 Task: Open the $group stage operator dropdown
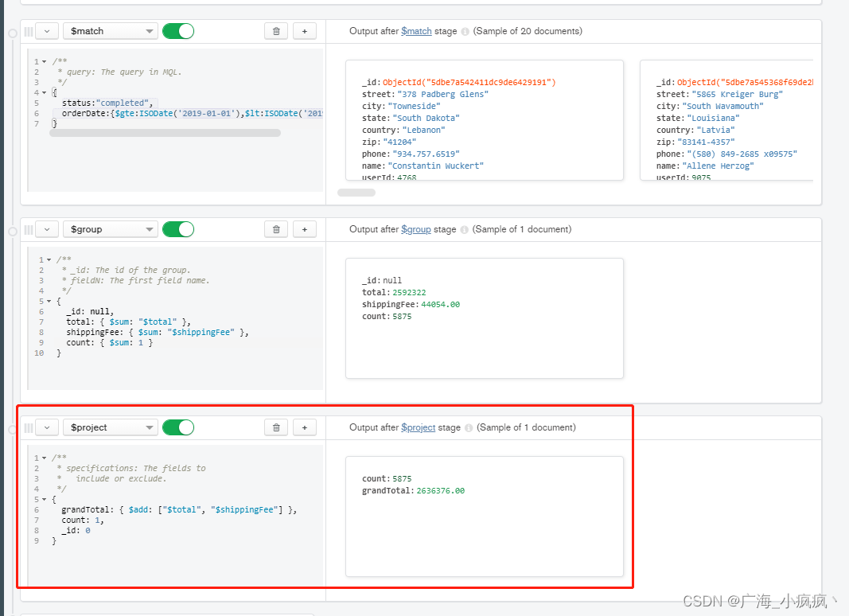coord(111,230)
